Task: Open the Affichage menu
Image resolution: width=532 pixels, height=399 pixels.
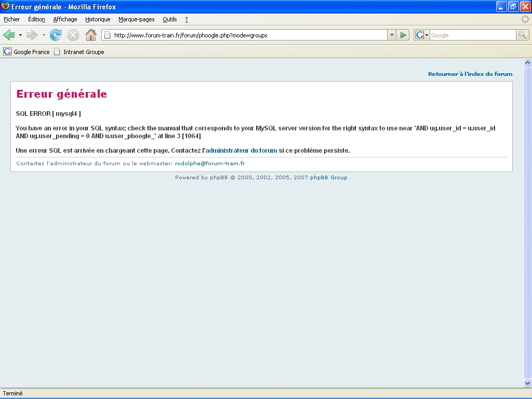Action: pos(65,19)
